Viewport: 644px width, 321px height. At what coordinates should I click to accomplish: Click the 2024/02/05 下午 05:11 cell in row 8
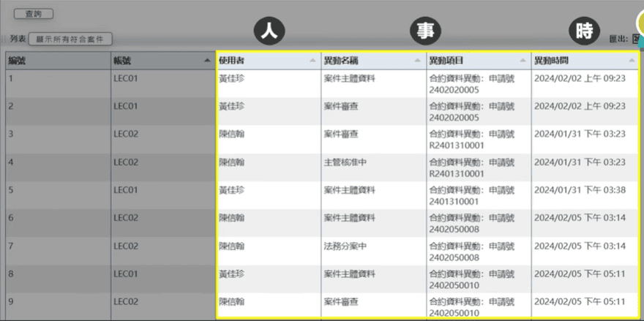pyautogui.click(x=579, y=273)
